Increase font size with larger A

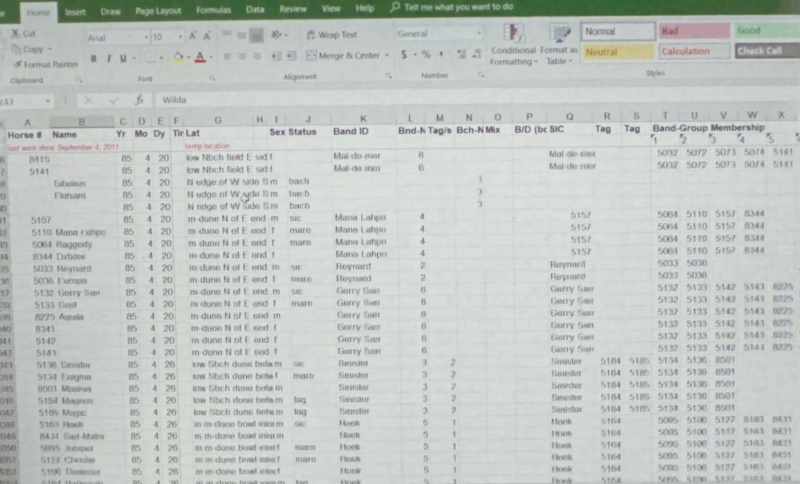[193, 36]
